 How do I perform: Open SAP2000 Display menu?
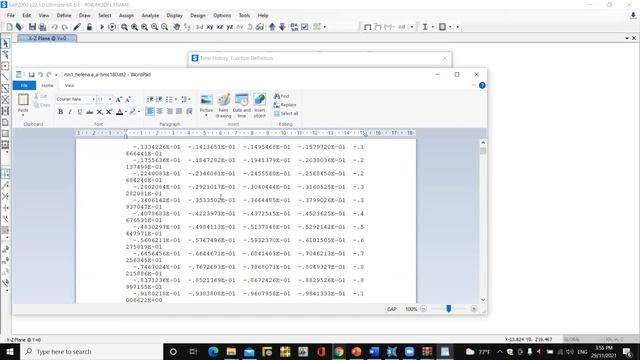coord(174,16)
